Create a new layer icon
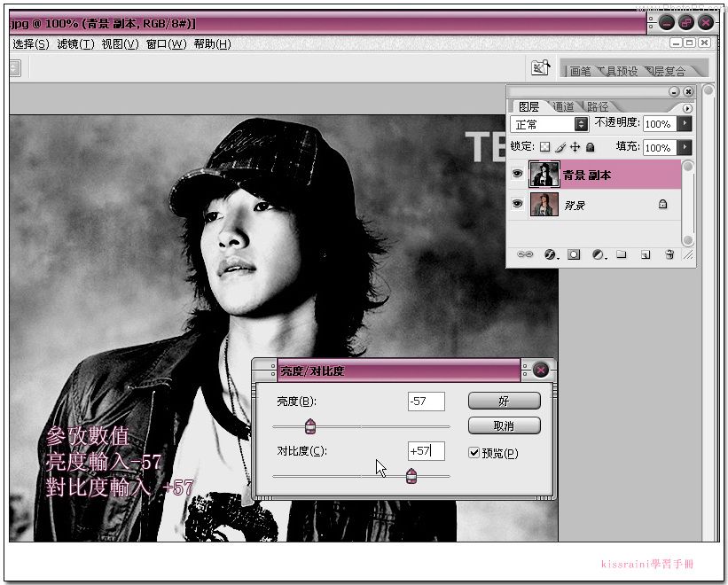728x585 pixels. [x=646, y=254]
